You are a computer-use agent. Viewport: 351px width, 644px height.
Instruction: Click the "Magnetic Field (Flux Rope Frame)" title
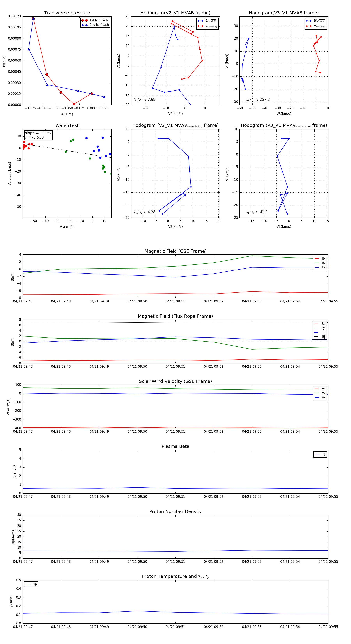[x=175, y=316]
